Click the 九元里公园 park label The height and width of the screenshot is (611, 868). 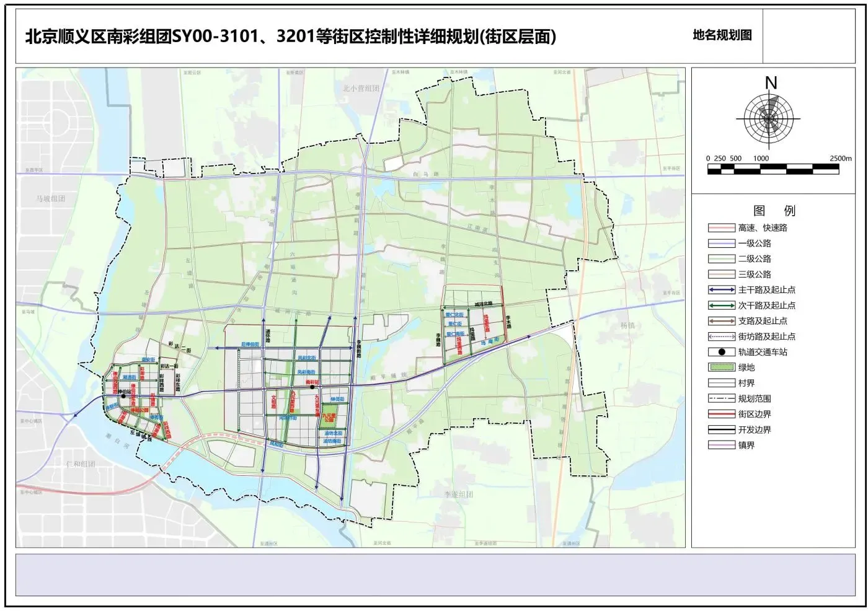(x=328, y=418)
